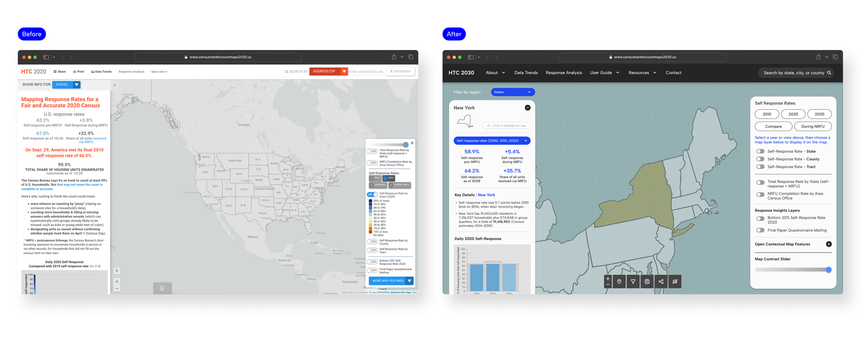Toggle Self-Response Rate – County in After panel

coord(760,159)
